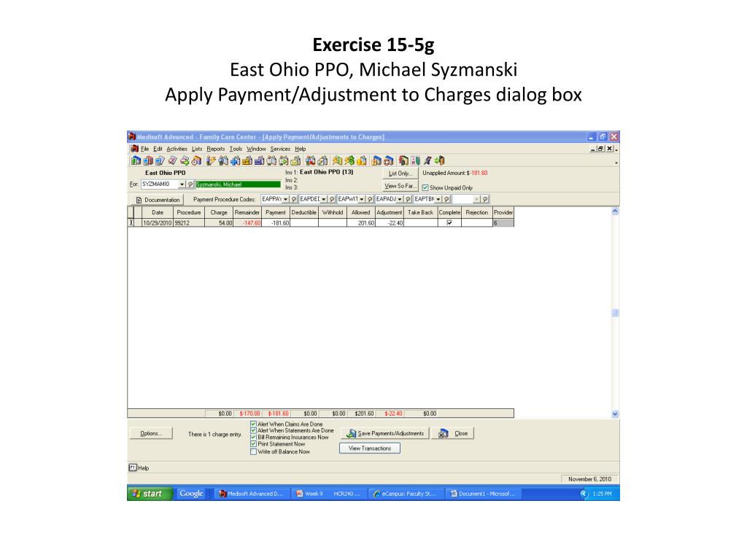Open the File menu

tap(145, 149)
